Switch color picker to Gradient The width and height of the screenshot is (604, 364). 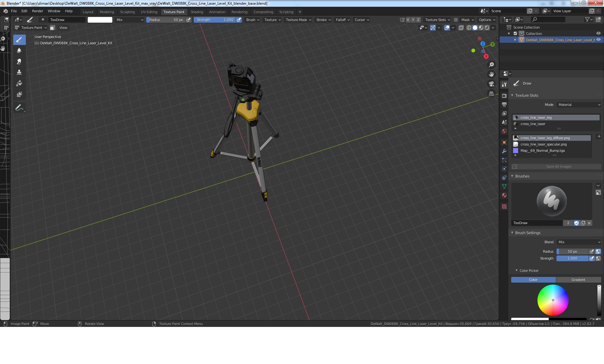pos(578,280)
